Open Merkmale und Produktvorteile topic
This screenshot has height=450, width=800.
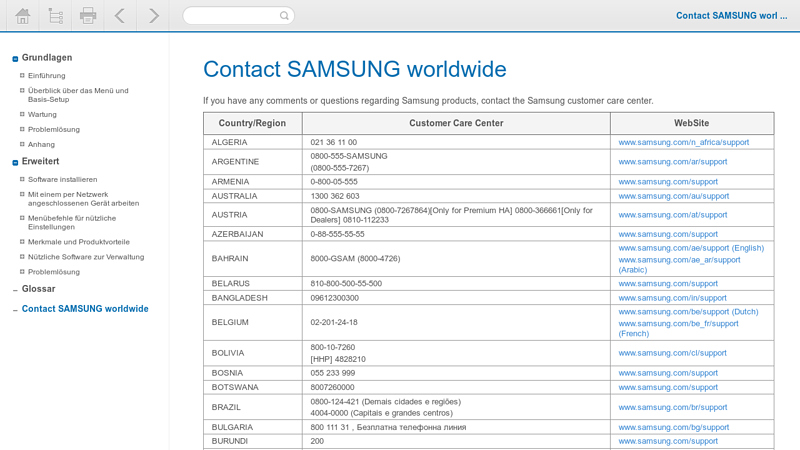tap(79, 242)
